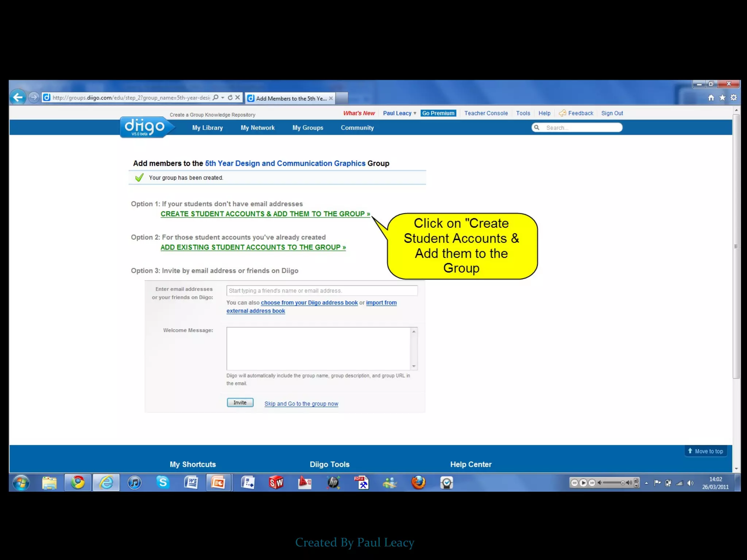Click 'Add Existing Student Accounts to the Group'

click(x=253, y=247)
